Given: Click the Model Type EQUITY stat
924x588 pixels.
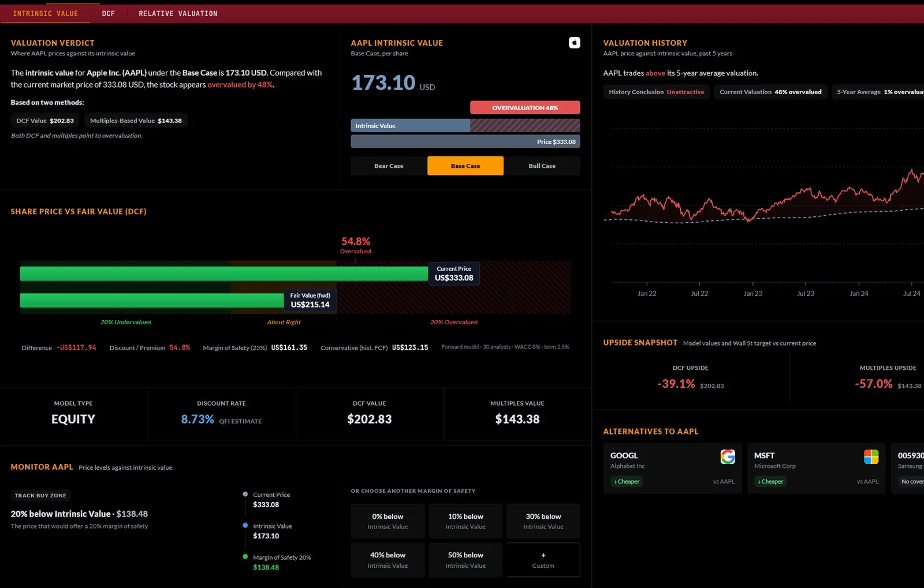Looking at the screenshot, I should click(73, 413).
